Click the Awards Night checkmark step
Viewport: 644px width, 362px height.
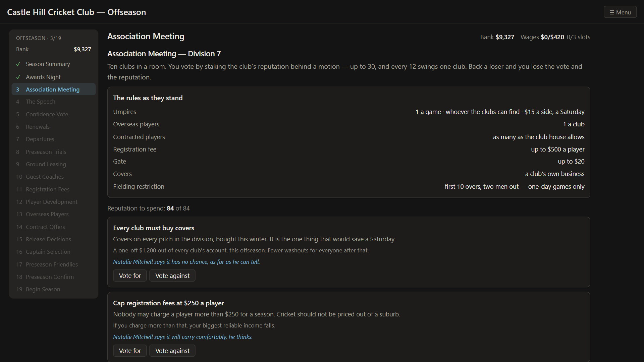click(54, 77)
